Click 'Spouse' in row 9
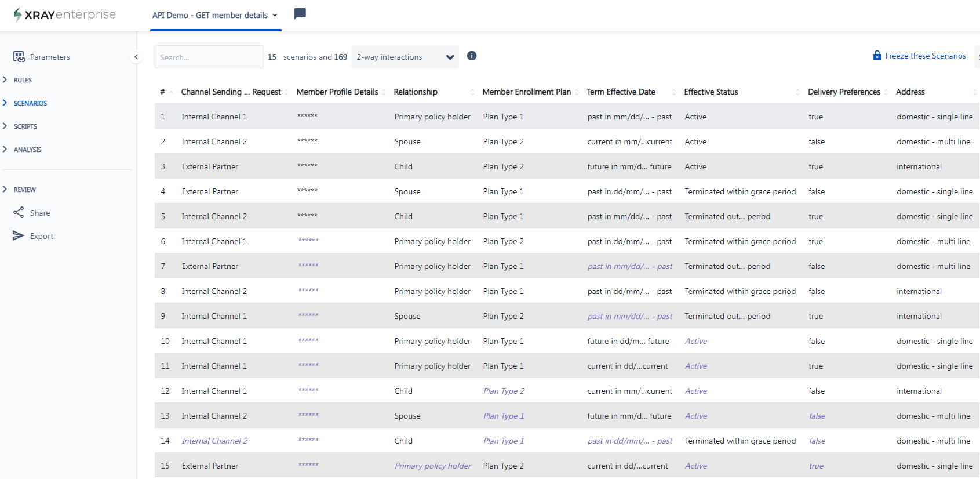Image resolution: width=980 pixels, height=479 pixels. click(x=407, y=316)
